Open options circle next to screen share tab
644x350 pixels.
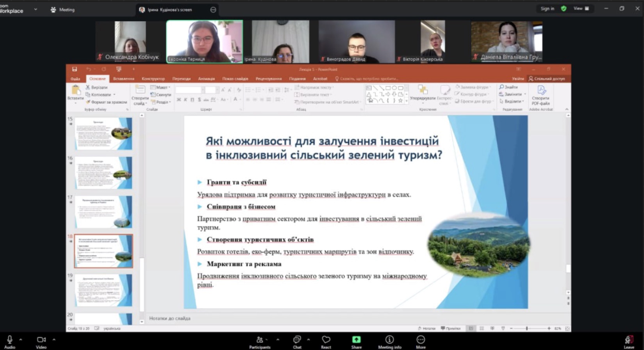(x=213, y=10)
